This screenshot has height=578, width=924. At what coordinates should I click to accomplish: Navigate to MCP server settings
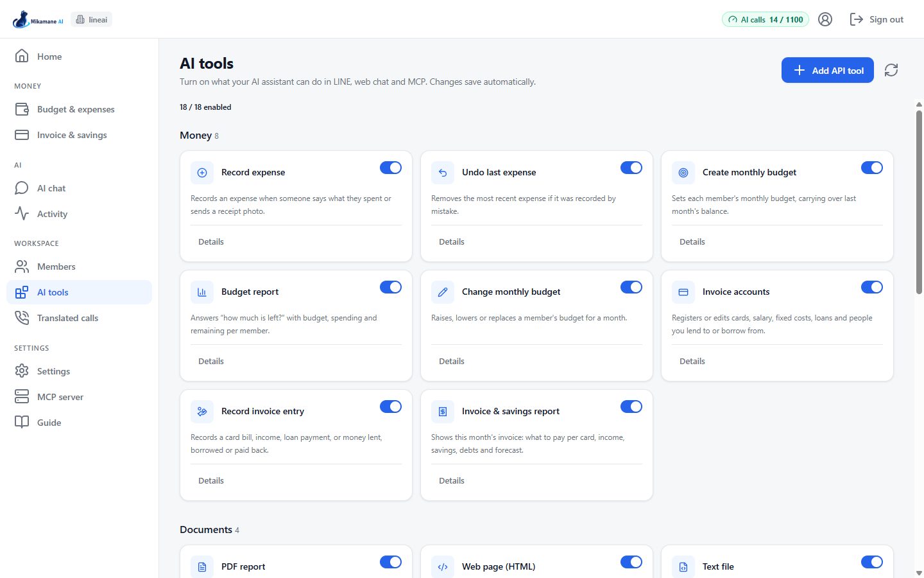(79, 397)
